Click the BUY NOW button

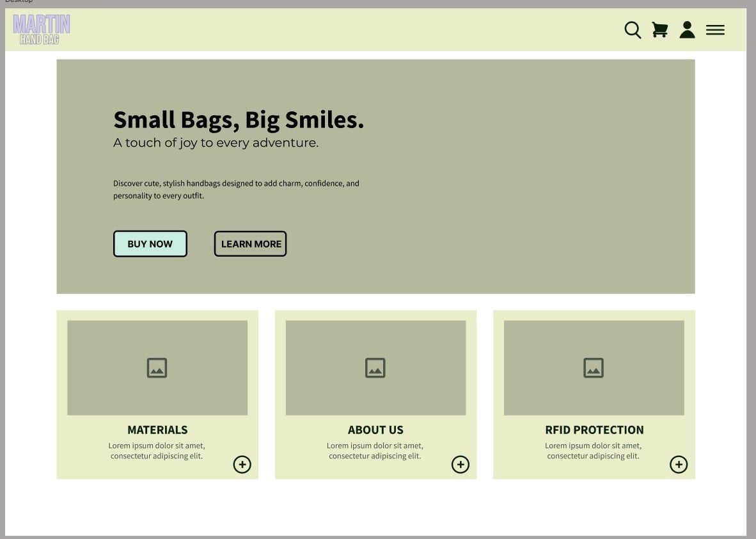150,244
